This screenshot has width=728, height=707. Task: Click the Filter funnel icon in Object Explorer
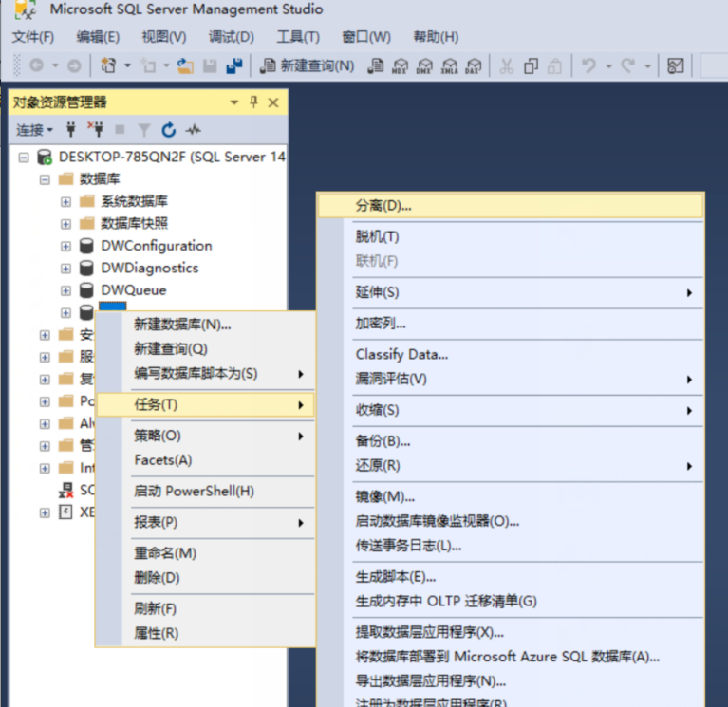(144, 130)
